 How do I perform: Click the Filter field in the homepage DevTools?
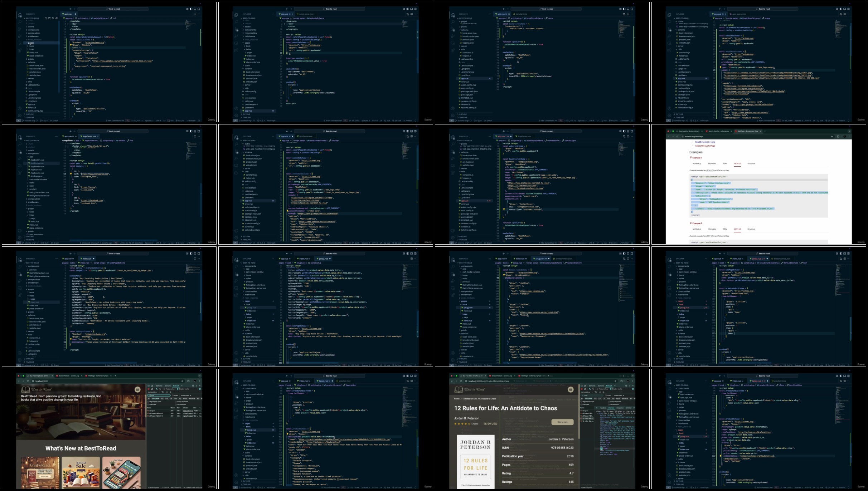pyautogui.click(x=159, y=396)
